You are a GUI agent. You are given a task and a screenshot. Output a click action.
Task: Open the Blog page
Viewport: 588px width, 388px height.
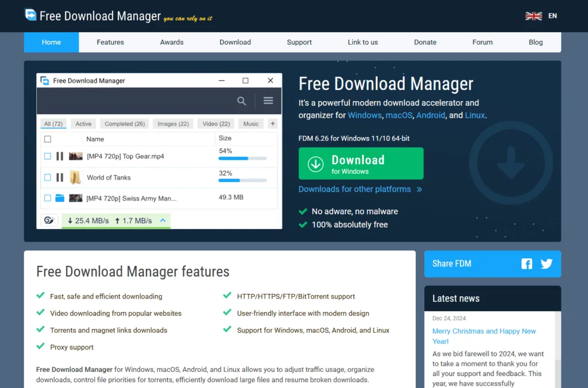pos(536,42)
